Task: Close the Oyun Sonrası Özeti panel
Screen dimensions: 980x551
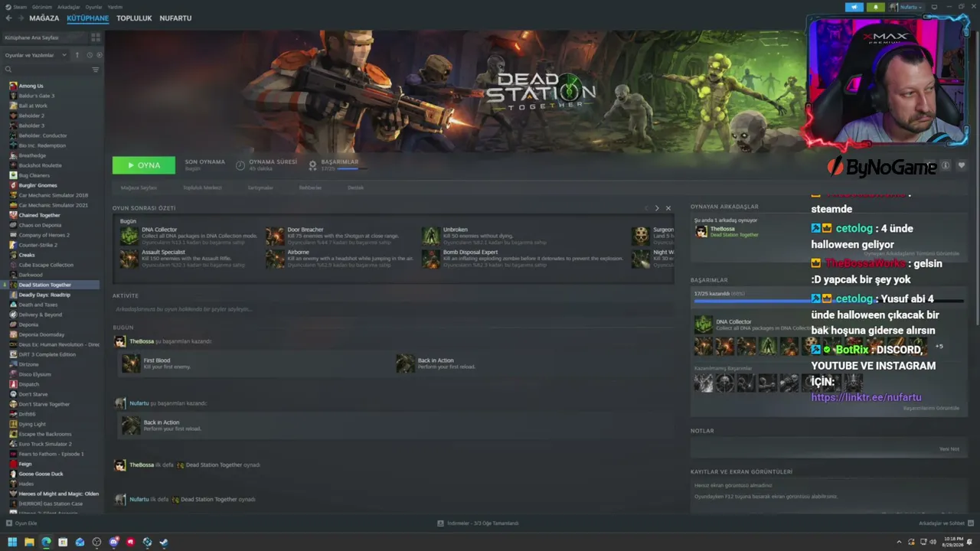Action: 668,208
